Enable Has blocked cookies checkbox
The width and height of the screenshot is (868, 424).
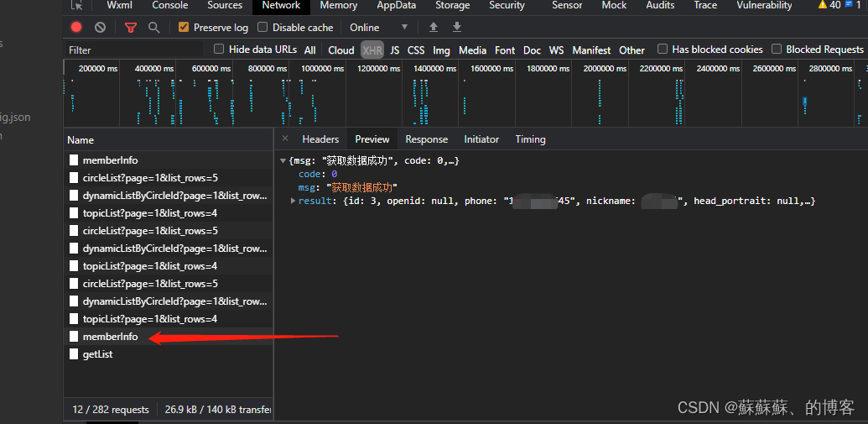[662, 50]
